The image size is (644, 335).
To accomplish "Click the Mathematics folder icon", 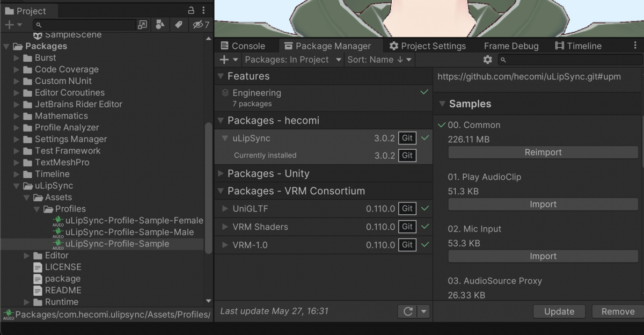I will coord(28,116).
